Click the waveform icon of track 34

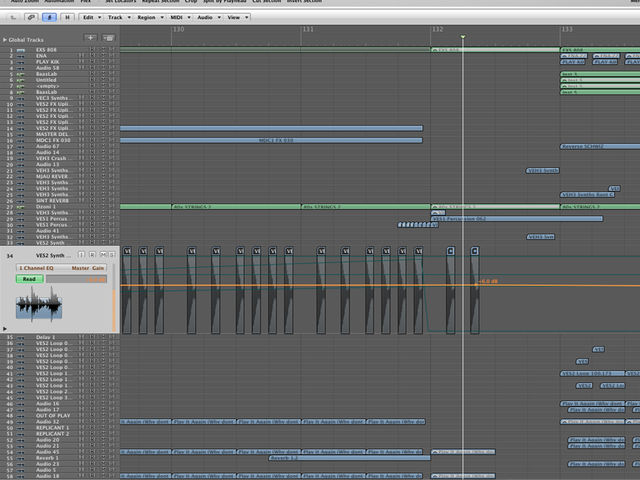pyautogui.click(x=39, y=304)
